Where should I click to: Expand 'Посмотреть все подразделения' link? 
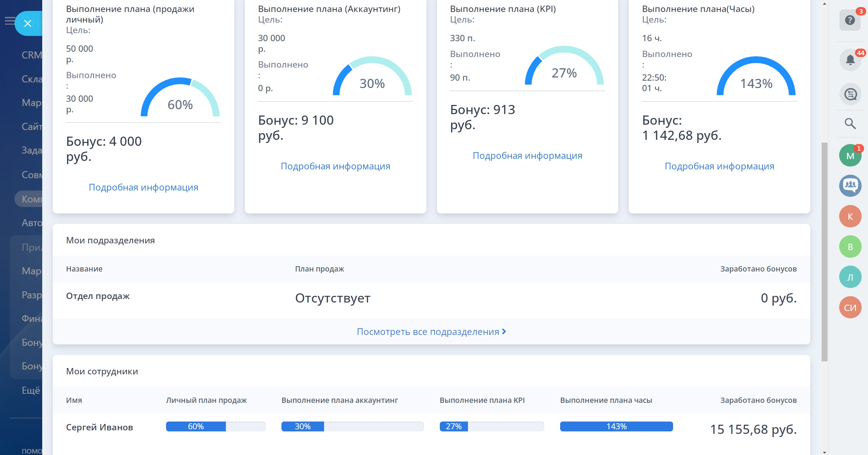coord(431,331)
